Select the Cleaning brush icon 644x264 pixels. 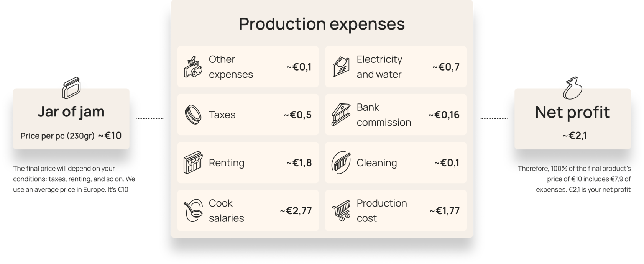(x=341, y=162)
